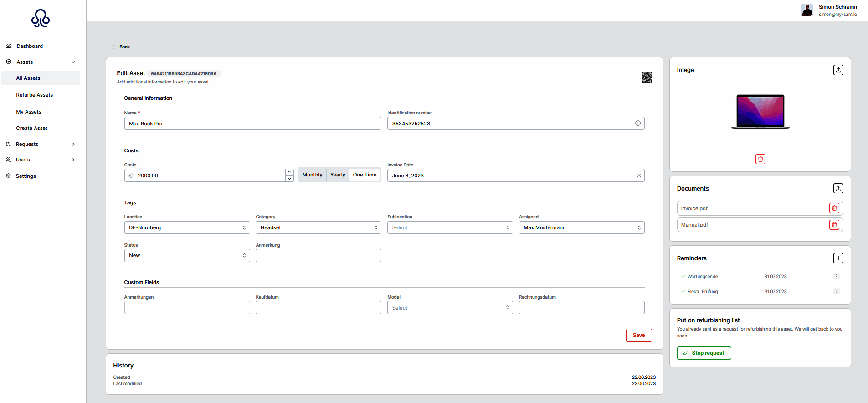The width and height of the screenshot is (868, 403).
Task: Click the red Save button
Action: click(638, 335)
